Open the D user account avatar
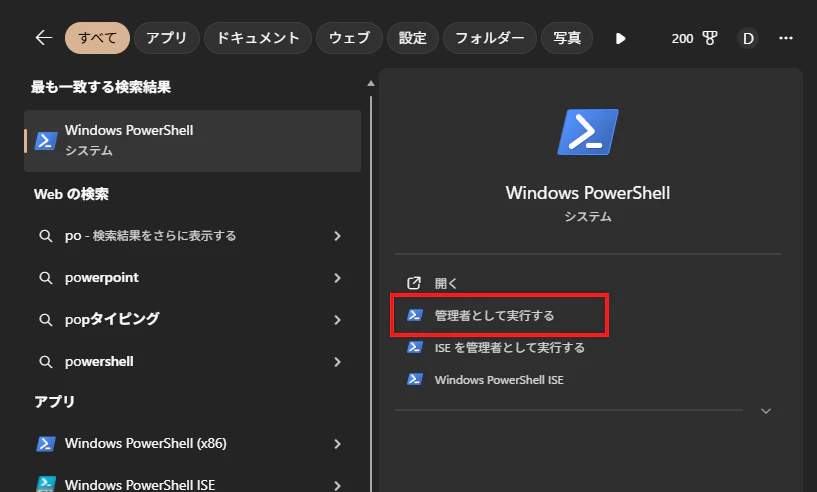The width and height of the screenshot is (817, 492). click(x=748, y=39)
